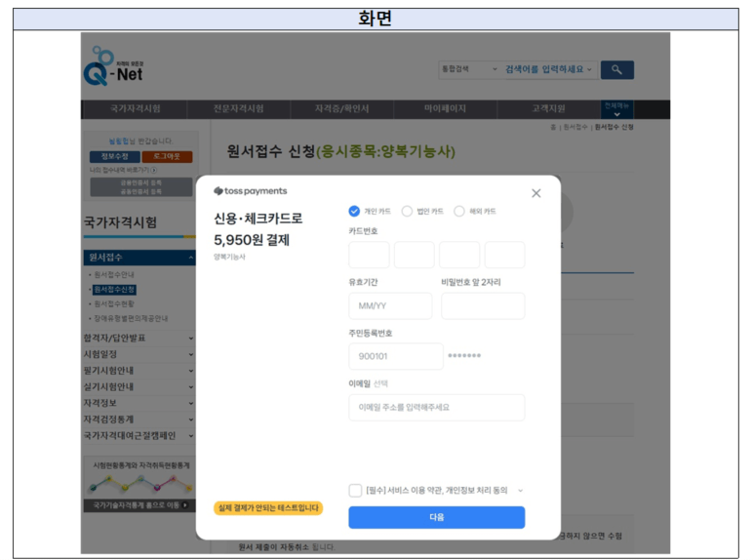This screenshot has height=560, width=753.
Task: Click the 비밀번호 앞 2자리 field
Action: pos(483,306)
